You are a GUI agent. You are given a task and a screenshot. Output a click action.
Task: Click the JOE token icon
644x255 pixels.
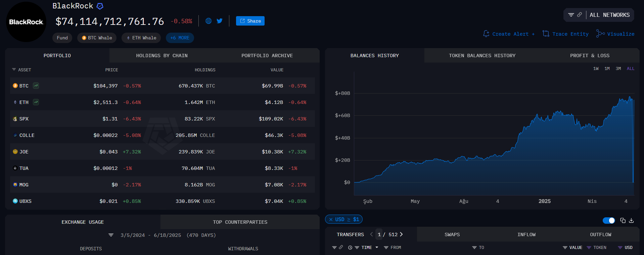(15, 151)
